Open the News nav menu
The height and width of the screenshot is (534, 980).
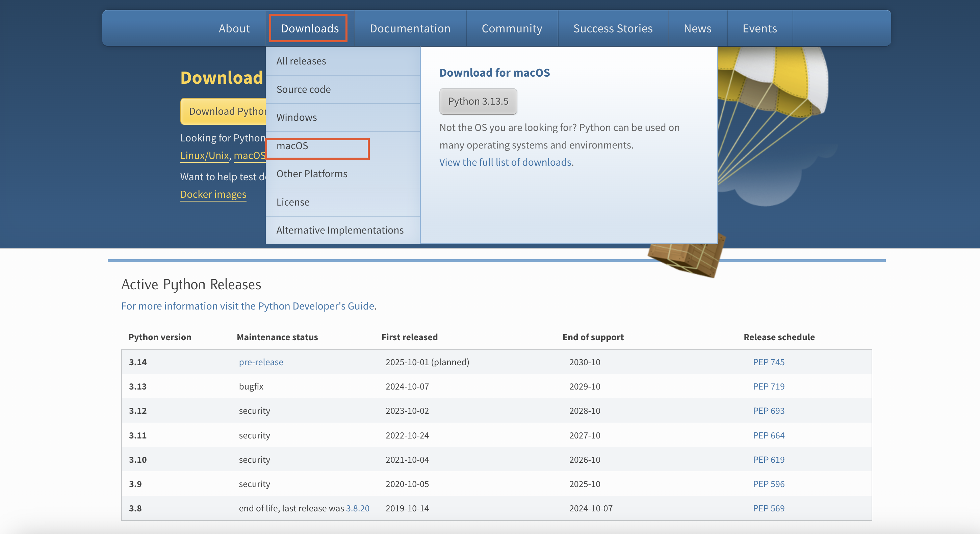click(697, 29)
